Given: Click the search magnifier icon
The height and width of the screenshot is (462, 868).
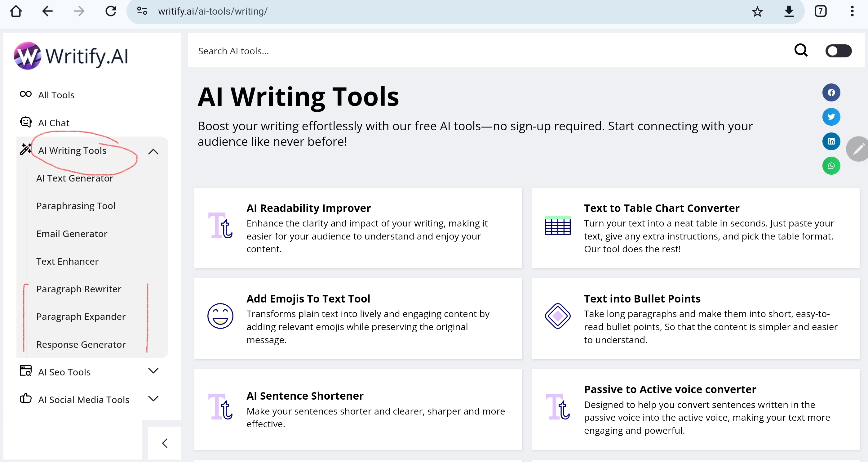Looking at the screenshot, I should pos(801,51).
